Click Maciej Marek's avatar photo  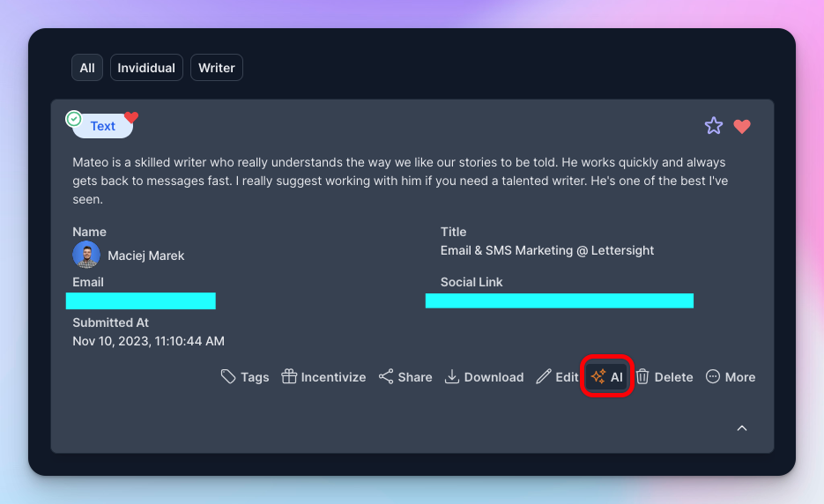86,255
